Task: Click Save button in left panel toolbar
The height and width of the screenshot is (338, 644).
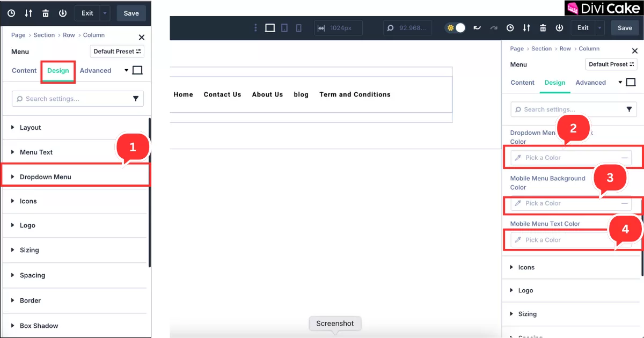Action: (131, 13)
